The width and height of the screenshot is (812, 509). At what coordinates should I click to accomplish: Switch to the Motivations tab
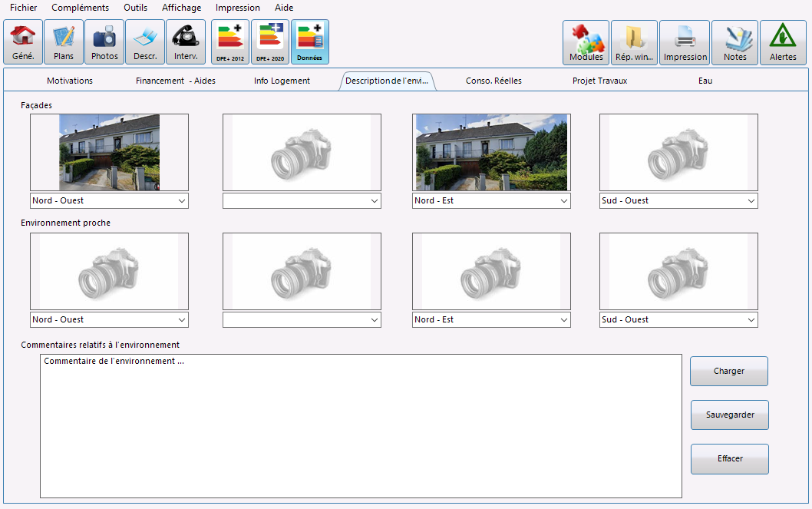click(70, 81)
